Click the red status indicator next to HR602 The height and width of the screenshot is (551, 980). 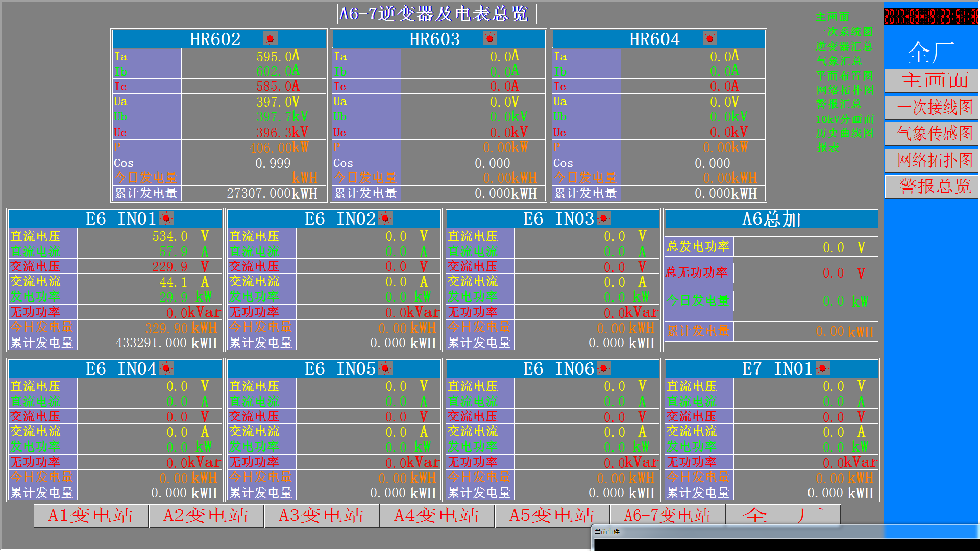(270, 39)
